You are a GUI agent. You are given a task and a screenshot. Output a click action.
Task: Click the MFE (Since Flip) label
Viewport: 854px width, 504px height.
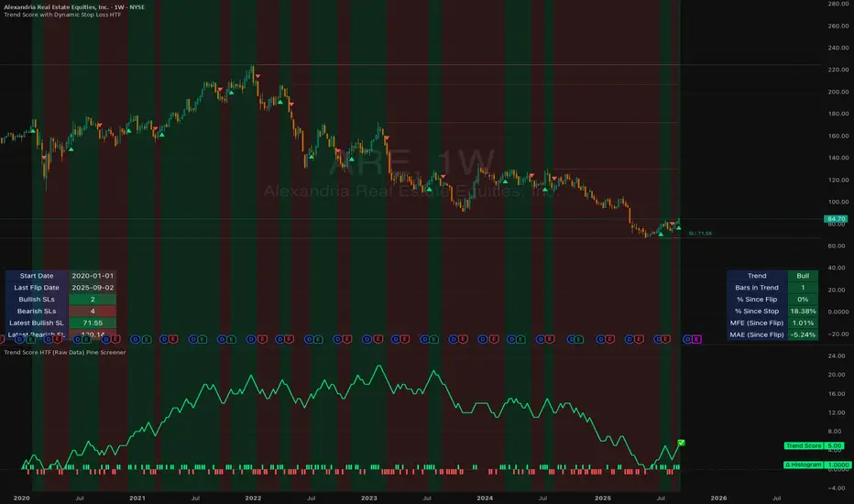coord(757,323)
